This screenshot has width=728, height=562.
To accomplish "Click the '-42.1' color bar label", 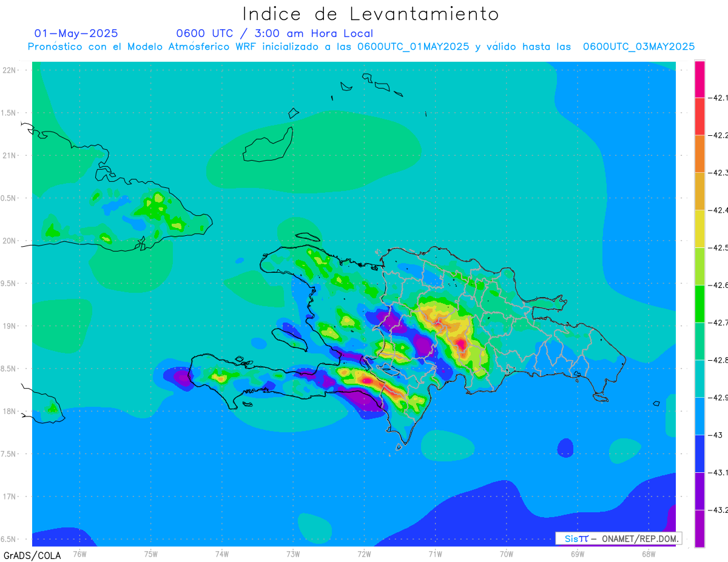I will pyautogui.click(x=719, y=98).
